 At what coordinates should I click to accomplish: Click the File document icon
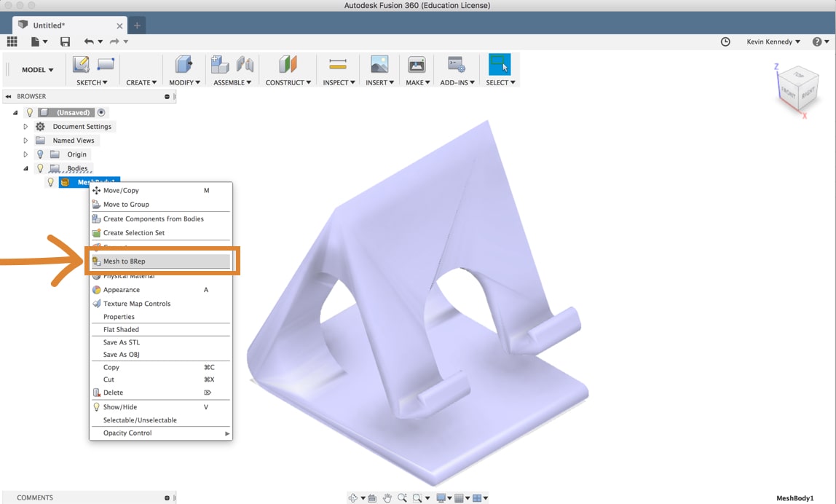click(x=36, y=42)
